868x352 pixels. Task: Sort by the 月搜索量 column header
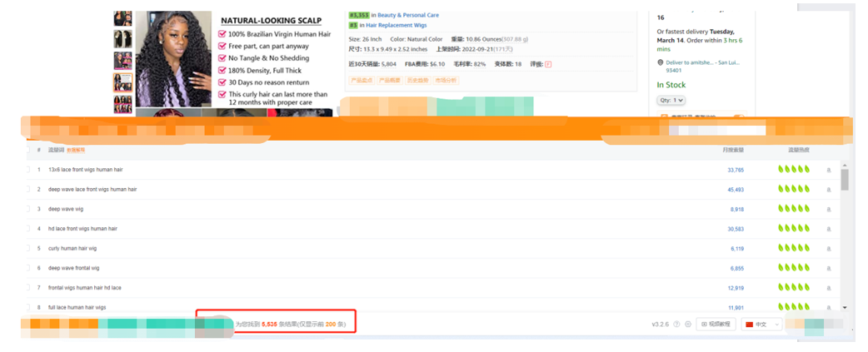[733, 150]
